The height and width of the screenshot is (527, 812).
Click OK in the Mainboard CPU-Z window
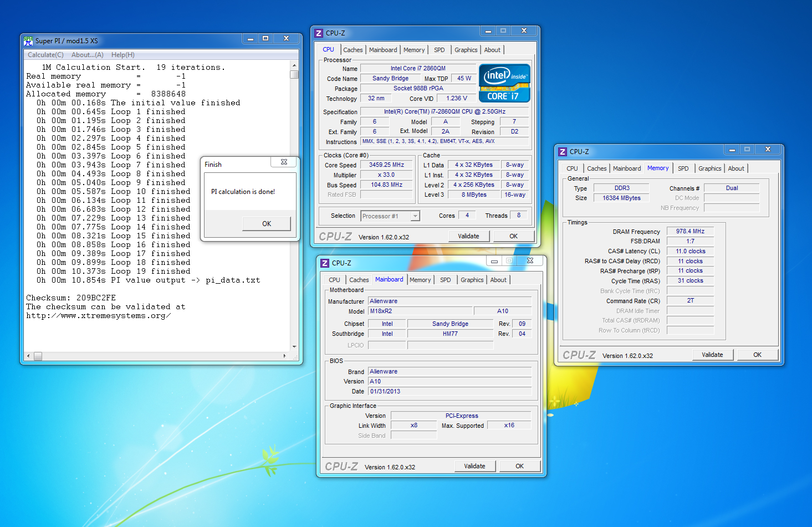click(x=520, y=466)
